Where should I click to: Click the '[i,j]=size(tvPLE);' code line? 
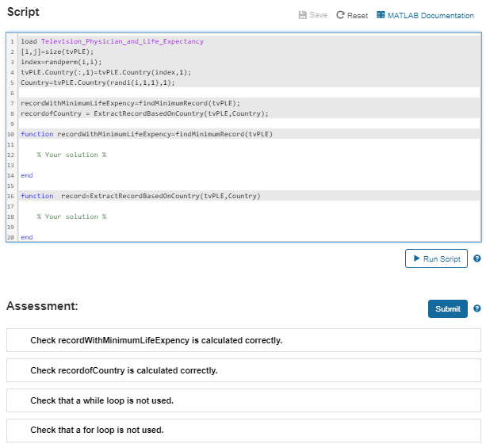coord(57,52)
